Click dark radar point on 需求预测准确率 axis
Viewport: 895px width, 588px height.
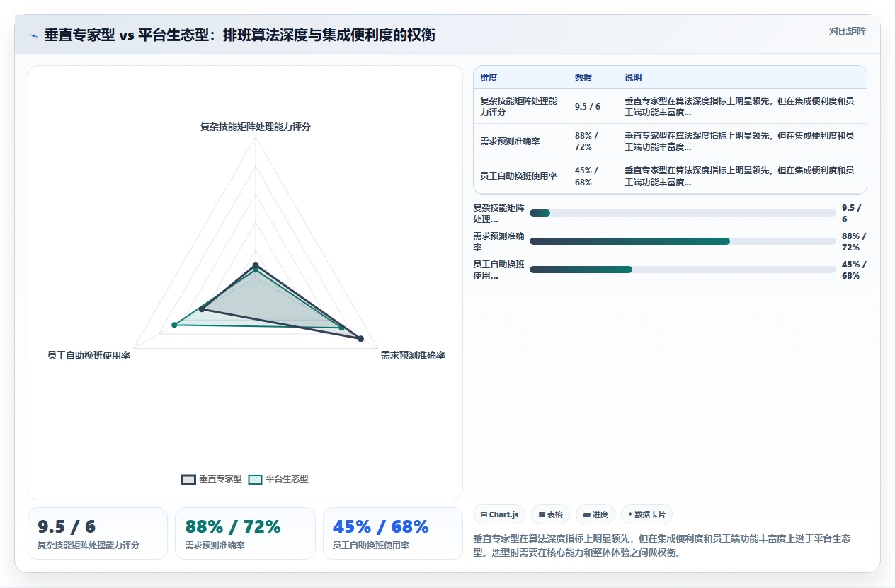pyautogui.click(x=360, y=339)
